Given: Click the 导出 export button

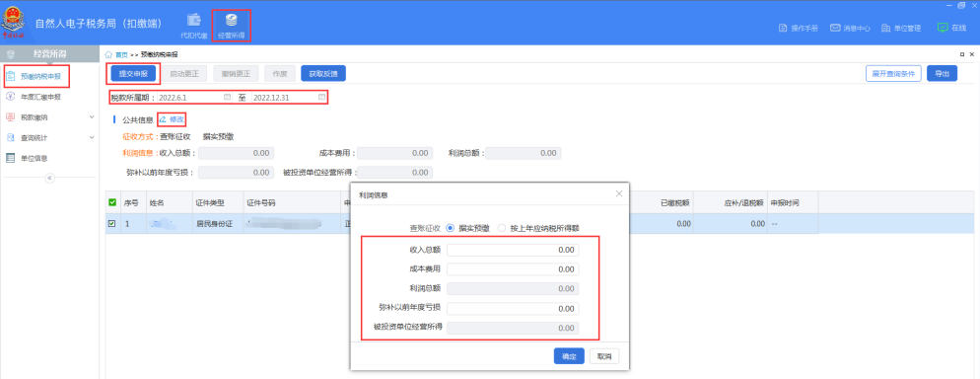Looking at the screenshot, I should (x=942, y=74).
